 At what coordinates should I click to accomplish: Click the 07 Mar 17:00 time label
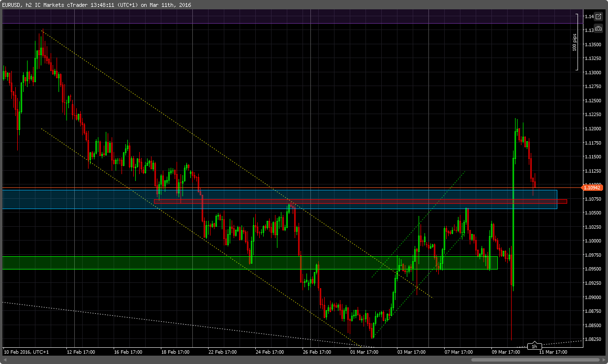point(459,352)
